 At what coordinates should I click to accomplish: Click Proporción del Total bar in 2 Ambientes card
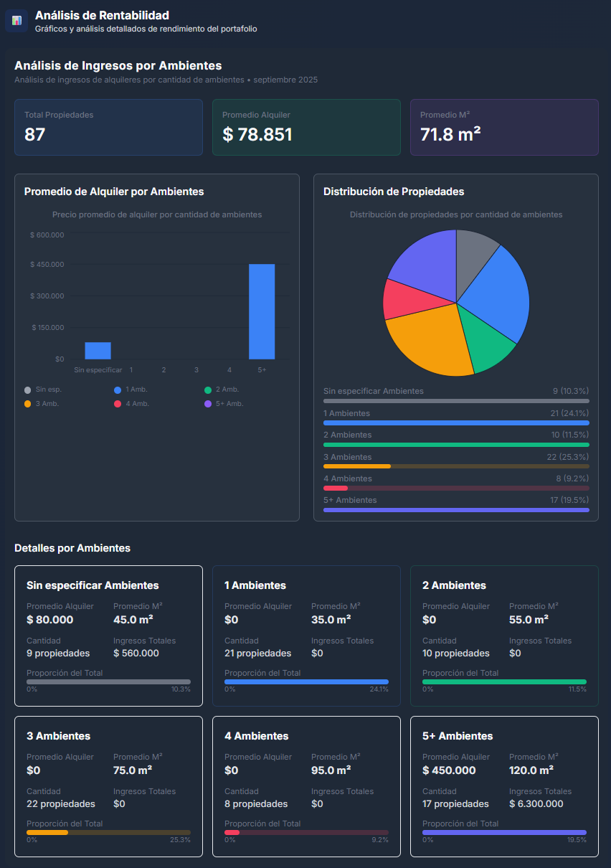coord(504,681)
